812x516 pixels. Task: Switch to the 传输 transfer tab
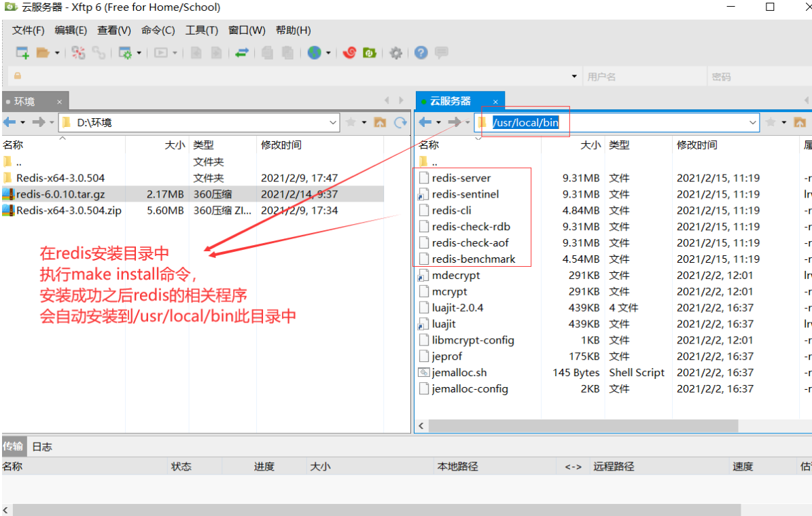13,446
